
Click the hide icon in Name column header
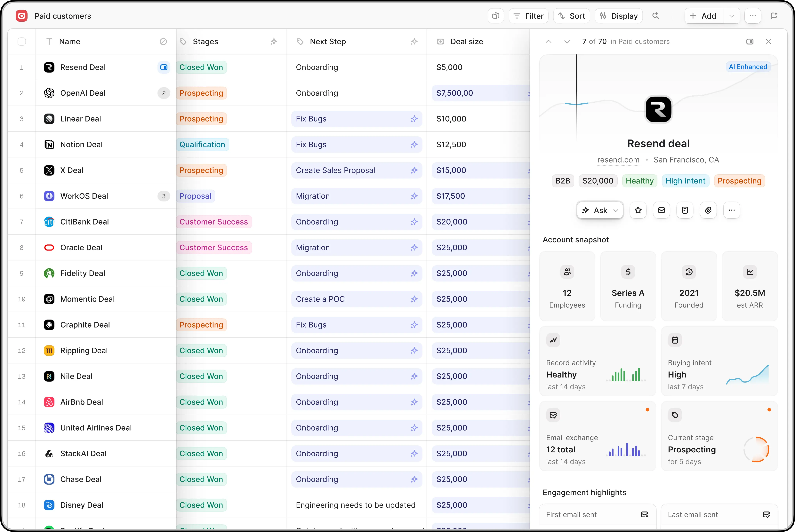163,41
